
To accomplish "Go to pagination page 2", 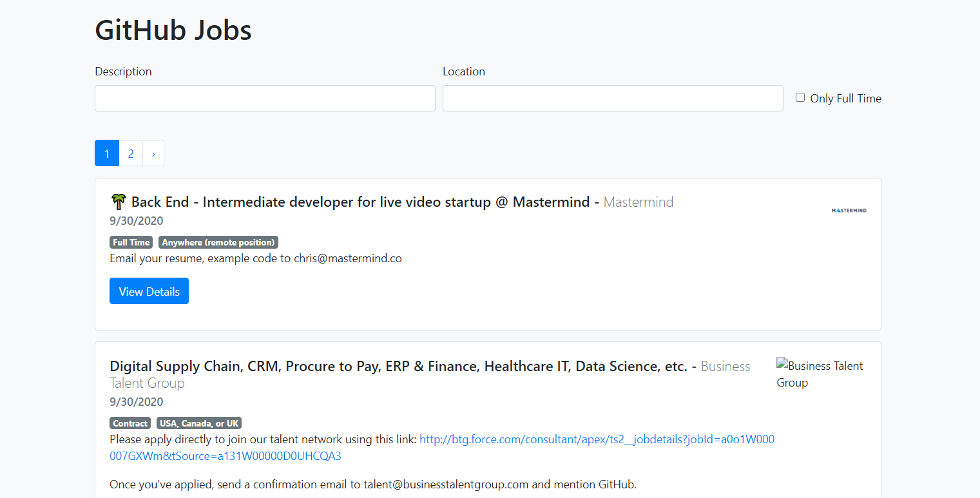I will click(x=131, y=153).
